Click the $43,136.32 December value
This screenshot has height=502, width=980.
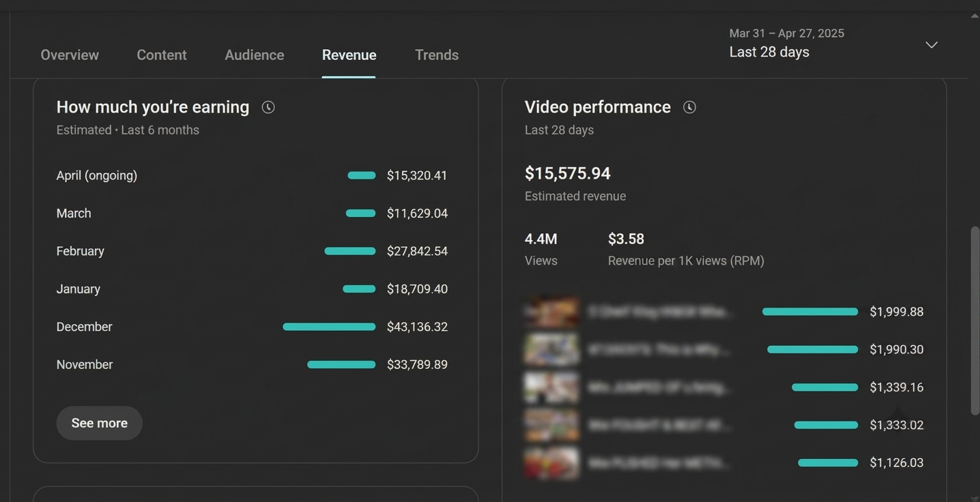click(417, 327)
